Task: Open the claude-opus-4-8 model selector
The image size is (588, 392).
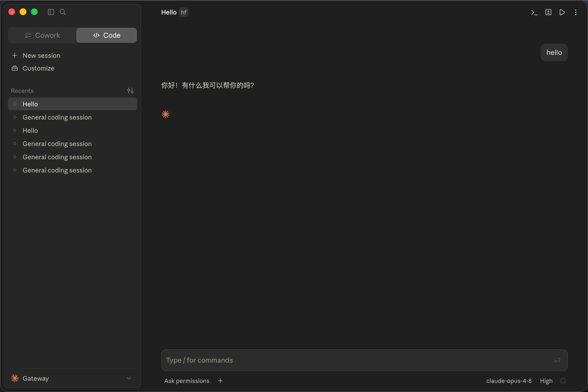Action: click(509, 381)
